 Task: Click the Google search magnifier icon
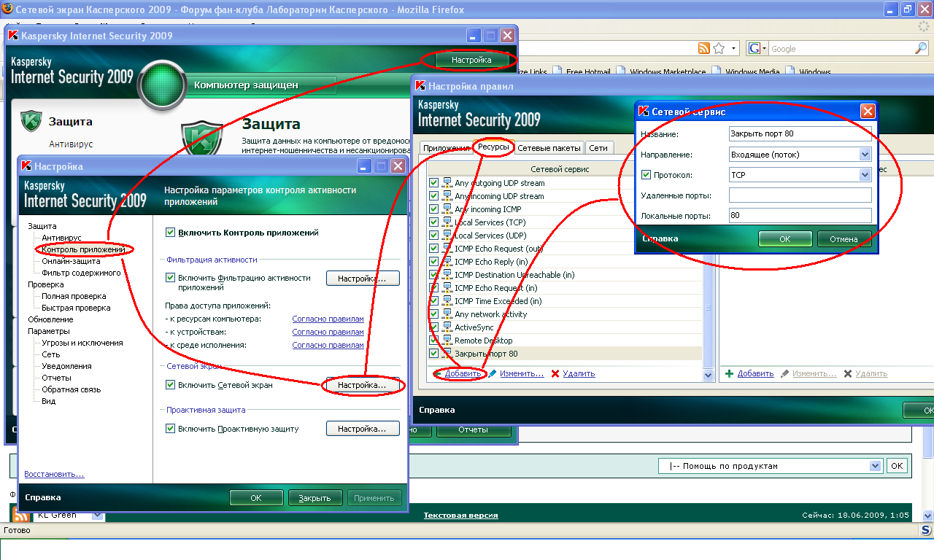pos(922,48)
